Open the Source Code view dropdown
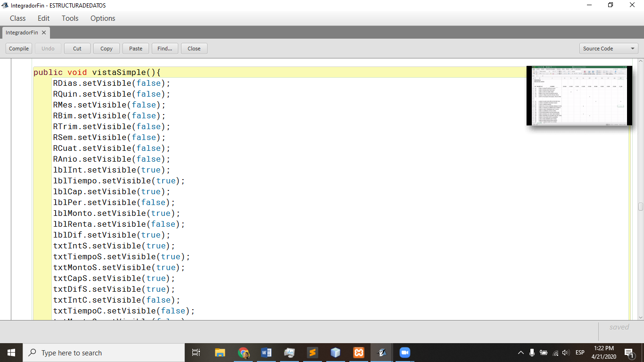The image size is (644, 362). (x=609, y=49)
